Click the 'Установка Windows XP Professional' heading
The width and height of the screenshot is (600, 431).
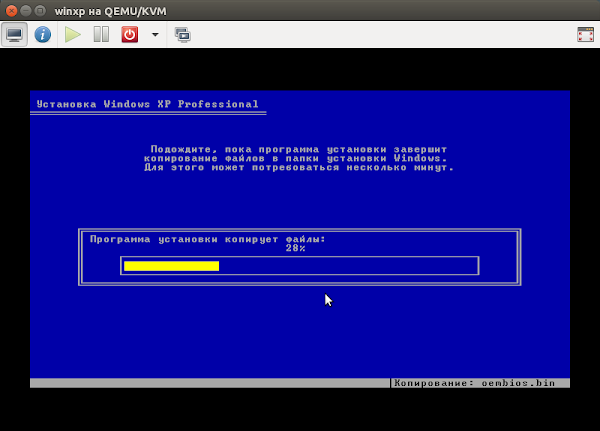148,104
